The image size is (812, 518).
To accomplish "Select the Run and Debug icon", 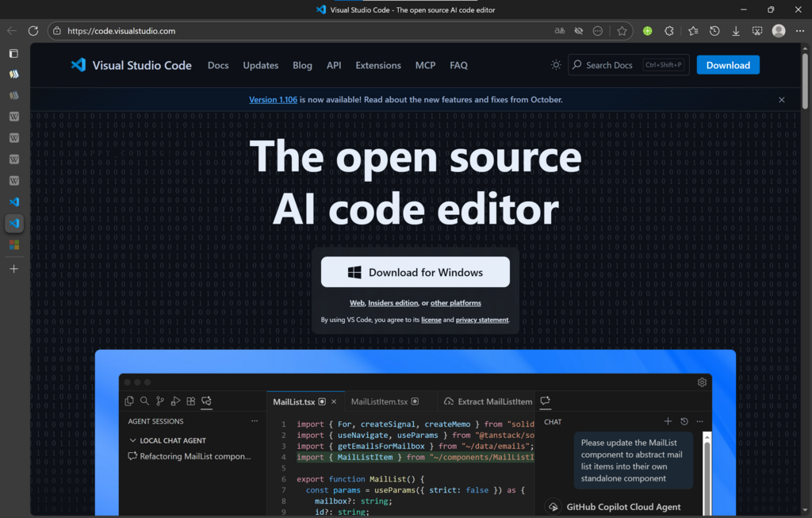I will (x=175, y=401).
